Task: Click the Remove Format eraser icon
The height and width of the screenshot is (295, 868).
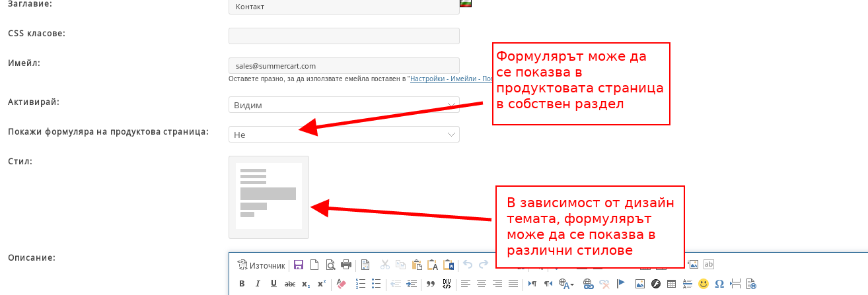Action: click(x=341, y=284)
